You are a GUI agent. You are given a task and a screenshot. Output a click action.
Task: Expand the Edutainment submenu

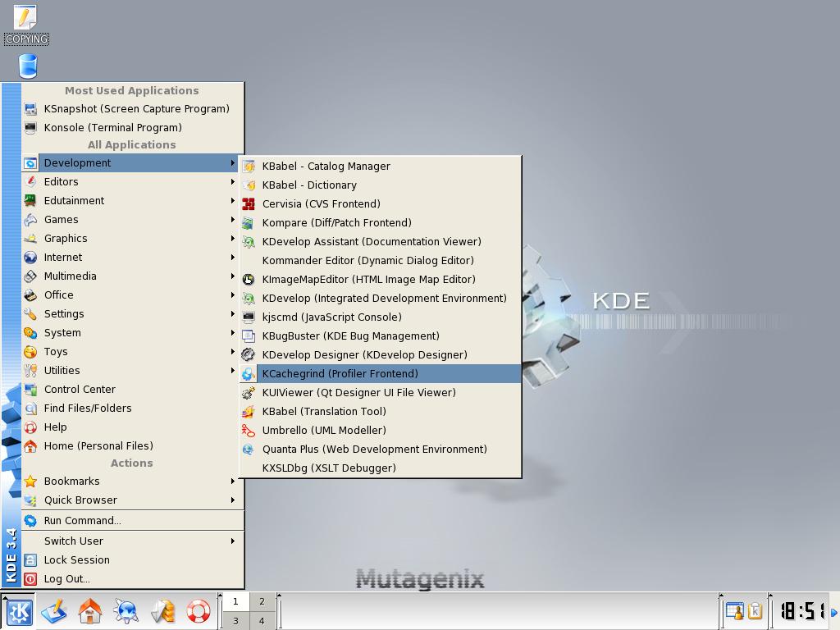[133, 200]
